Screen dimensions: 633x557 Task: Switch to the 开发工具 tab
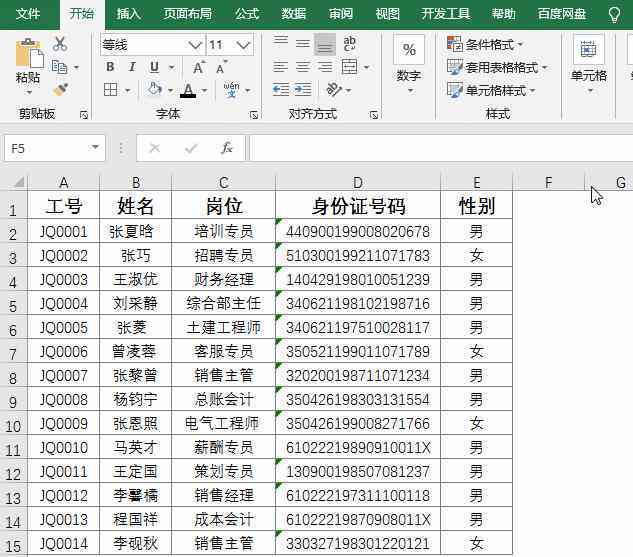446,15
